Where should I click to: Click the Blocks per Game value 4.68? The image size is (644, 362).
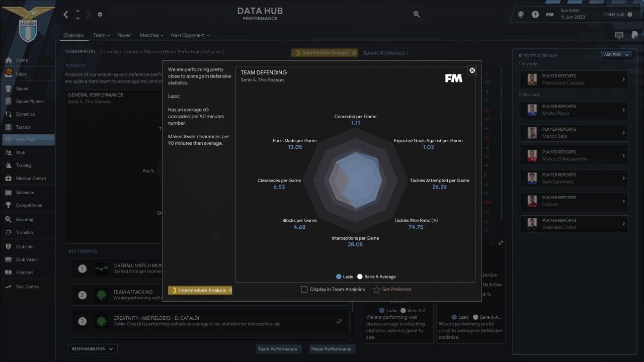[x=299, y=227]
